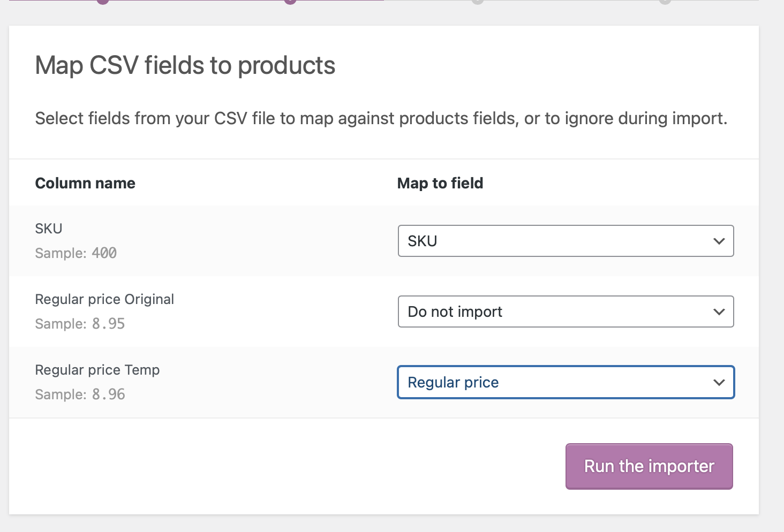Select the "Regular price Original" column label
The height and width of the screenshot is (532, 784).
(x=104, y=299)
